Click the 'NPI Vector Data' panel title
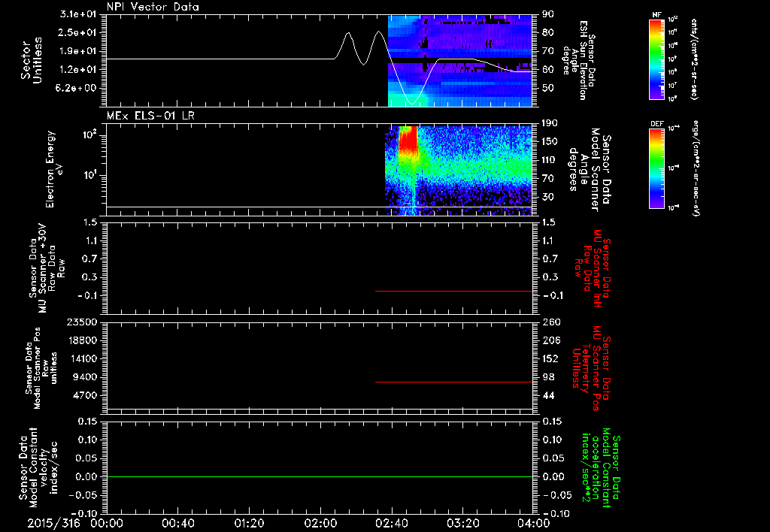770x532 pixels. (x=153, y=7)
